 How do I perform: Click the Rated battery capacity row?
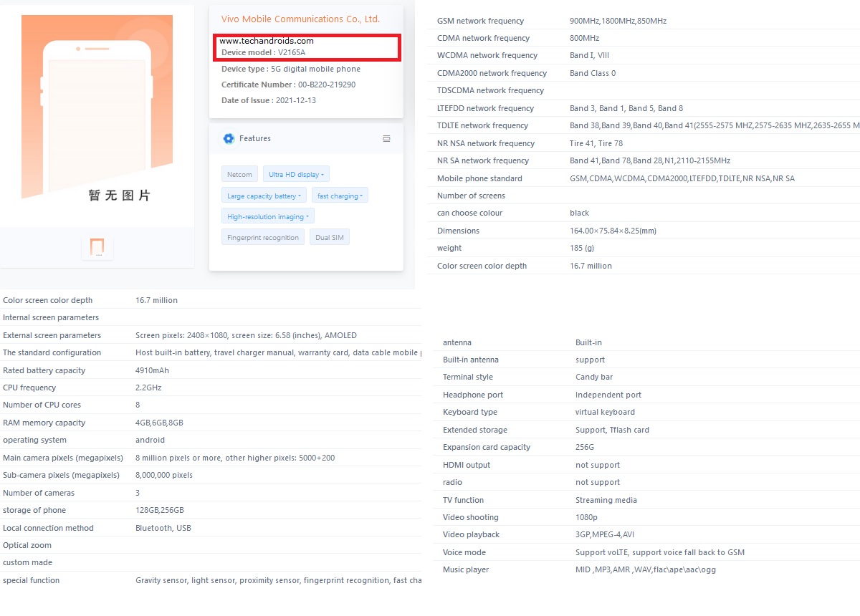[x=211, y=370]
